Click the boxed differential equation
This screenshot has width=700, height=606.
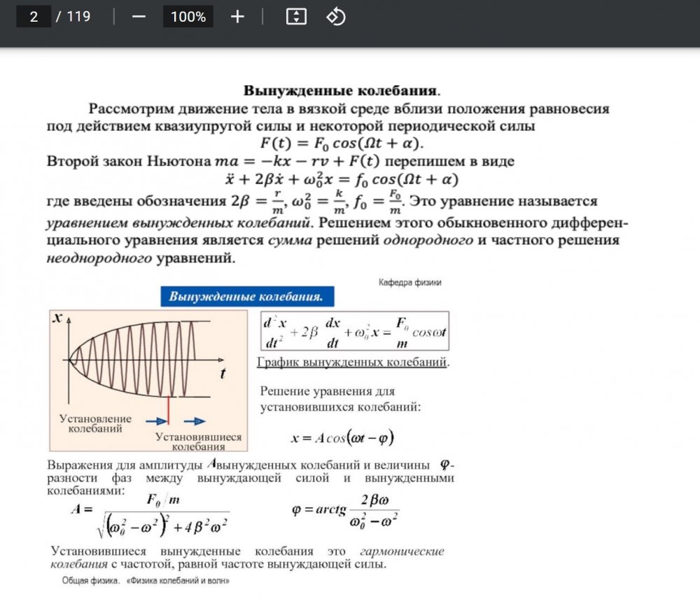[355, 331]
